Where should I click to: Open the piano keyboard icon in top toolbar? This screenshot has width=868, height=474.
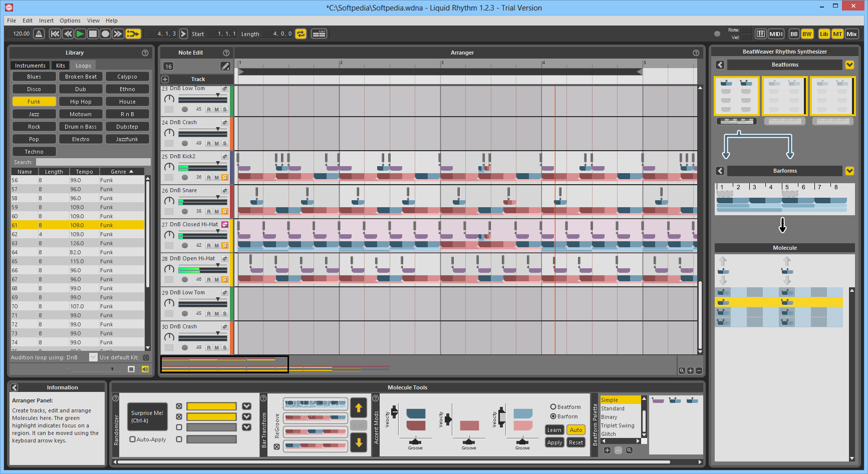coord(760,34)
